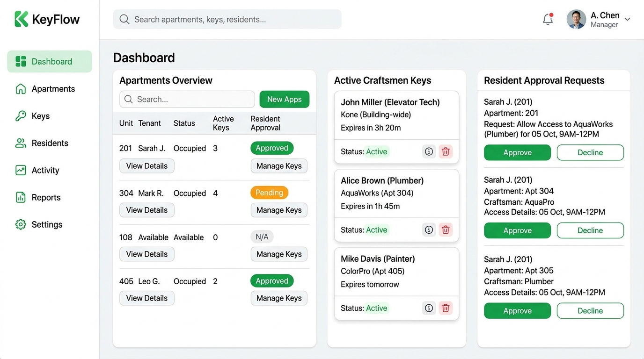The height and width of the screenshot is (359, 644).
Task: Open info for Alice Brown's key
Action: tap(429, 230)
